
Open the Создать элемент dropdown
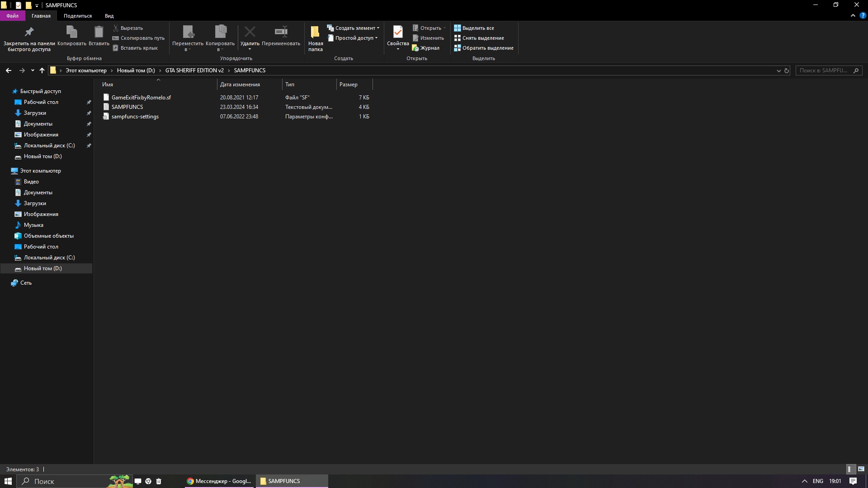pyautogui.click(x=355, y=28)
